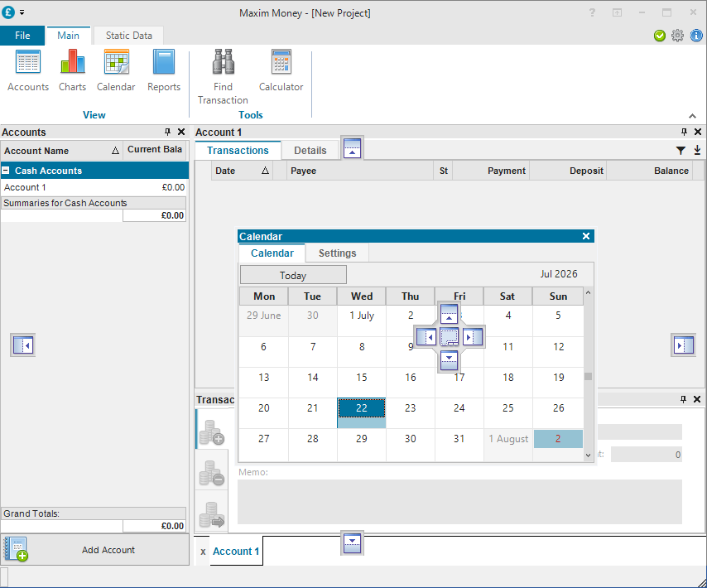Open the transactions filter icon
This screenshot has height=588, width=707.
[681, 150]
